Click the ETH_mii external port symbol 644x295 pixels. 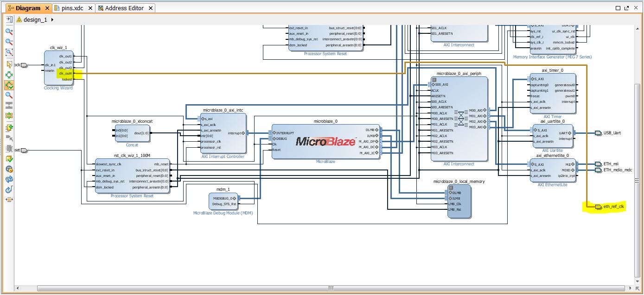598,164
